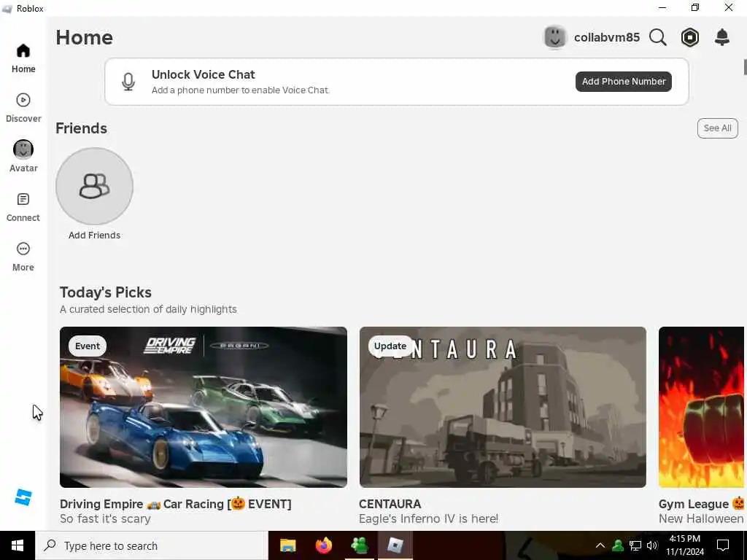Open the Driving Empire game thumbnail
The image size is (747, 560).
pos(204,407)
